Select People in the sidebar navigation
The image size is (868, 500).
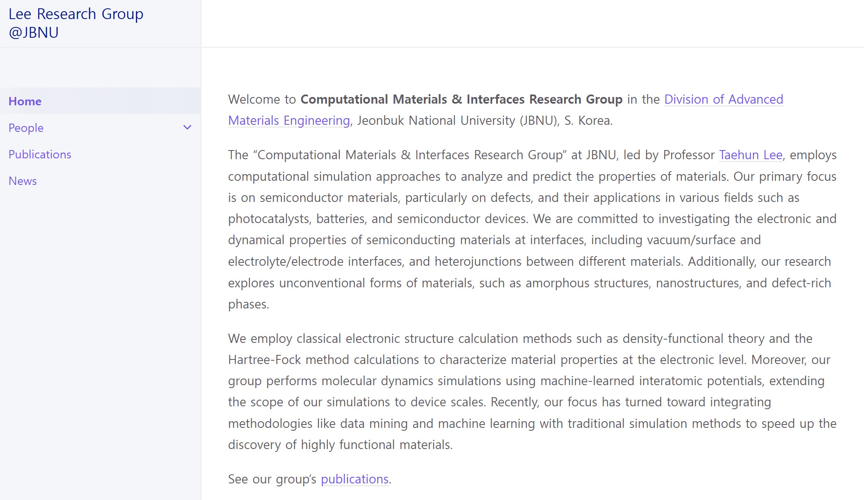pos(26,128)
